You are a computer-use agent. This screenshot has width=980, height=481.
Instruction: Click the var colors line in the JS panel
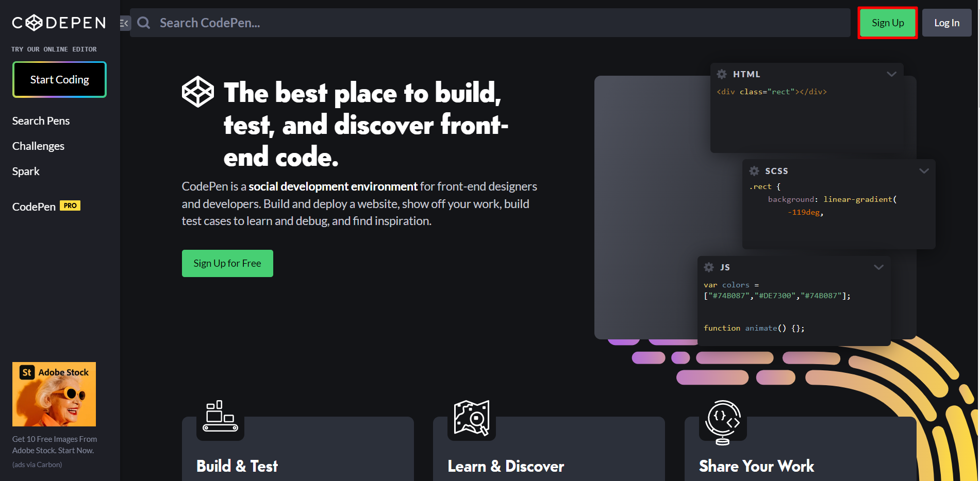[x=731, y=285]
